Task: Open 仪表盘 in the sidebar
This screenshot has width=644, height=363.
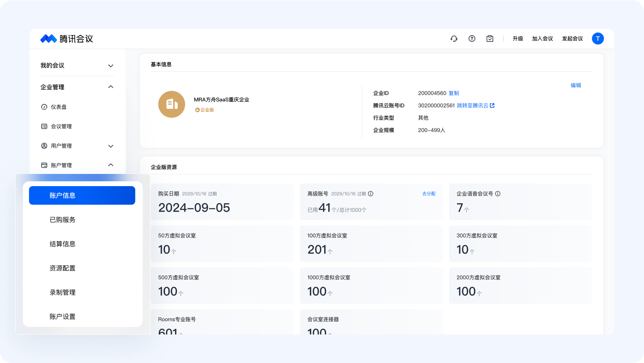Action: [x=58, y=107]
